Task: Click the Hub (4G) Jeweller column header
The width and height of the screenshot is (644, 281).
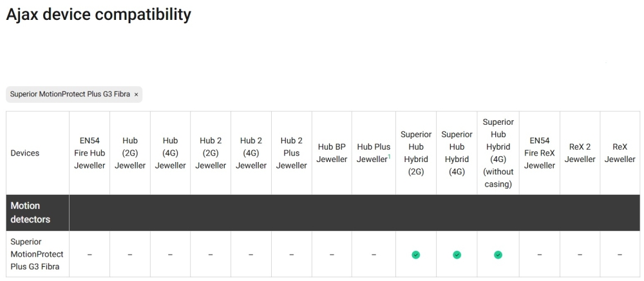Action: point(170,153)
